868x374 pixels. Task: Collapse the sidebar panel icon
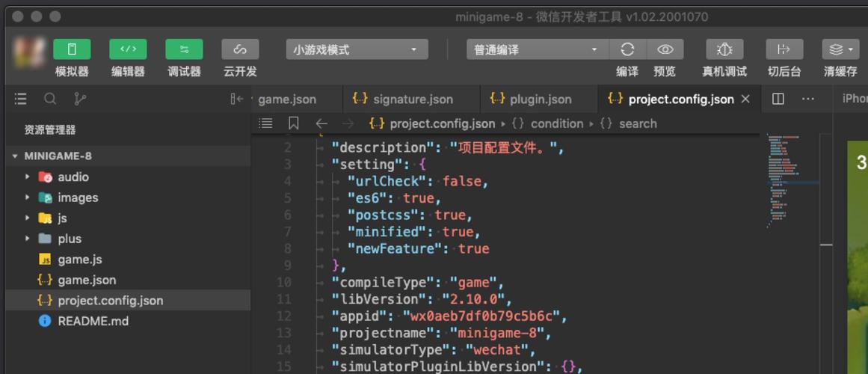tap(237, 99)
